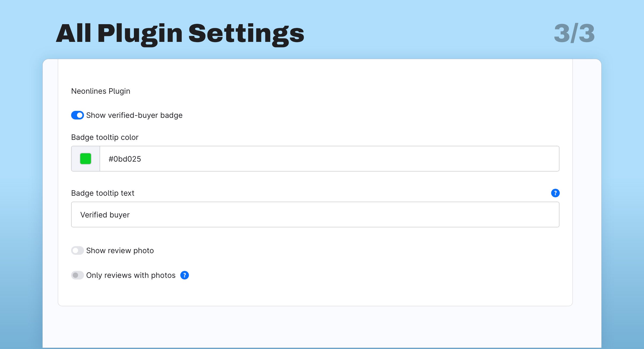Click help icon beside Only reviews with photos

coord(185,275)
